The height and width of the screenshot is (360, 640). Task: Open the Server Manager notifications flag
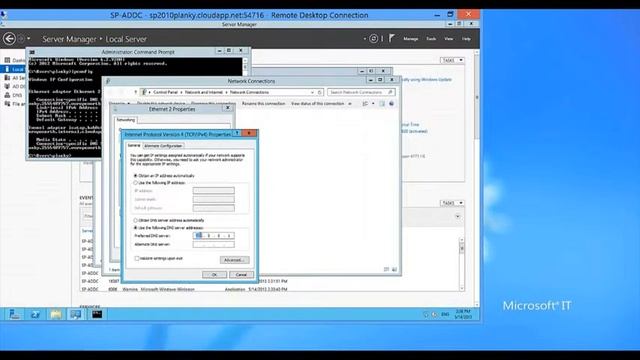point(391,38)
